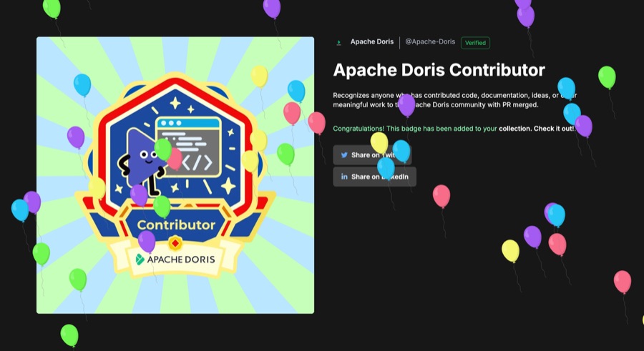Click the Apache Doris Contributor heading
Image resolution: width=644 pixels, height=351 pixels.
tap(439, 70)
